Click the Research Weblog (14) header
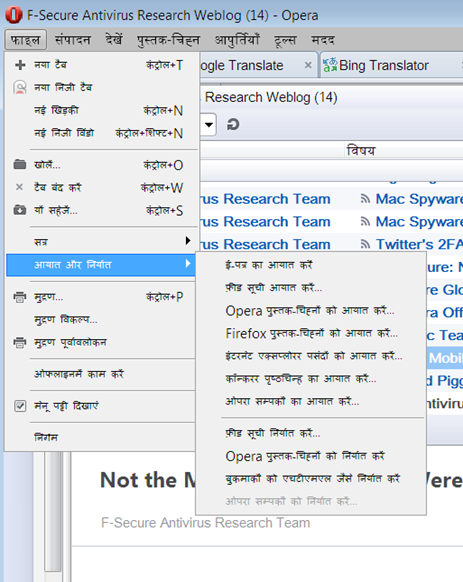Screen dimensions: 463x582 (x=271, y=97)
